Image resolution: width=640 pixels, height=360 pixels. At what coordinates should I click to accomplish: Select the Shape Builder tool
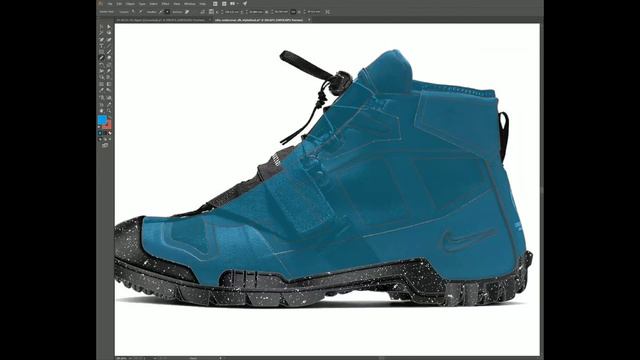click(x=101, y=77)
